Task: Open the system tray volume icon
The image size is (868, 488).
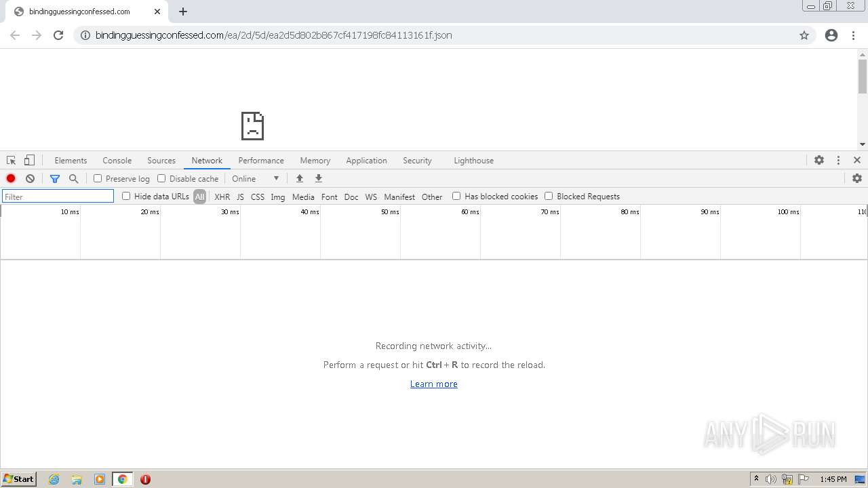Action: 771,479
